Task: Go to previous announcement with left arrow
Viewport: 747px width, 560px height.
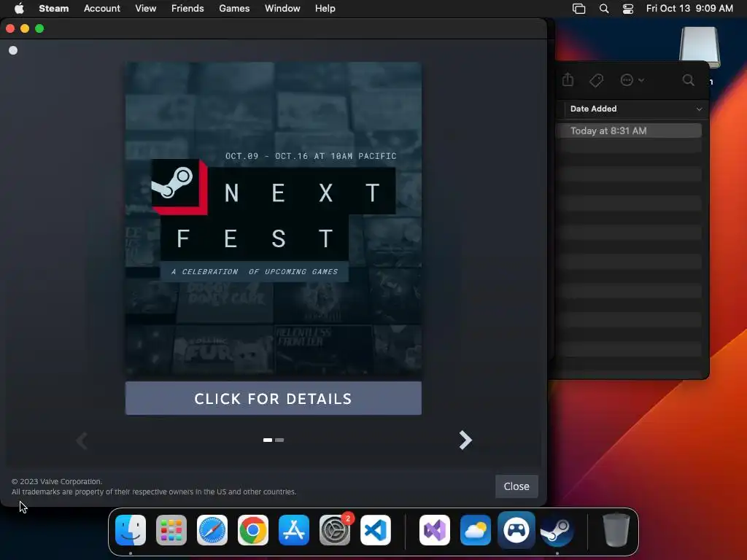Action: pos(82,440)
